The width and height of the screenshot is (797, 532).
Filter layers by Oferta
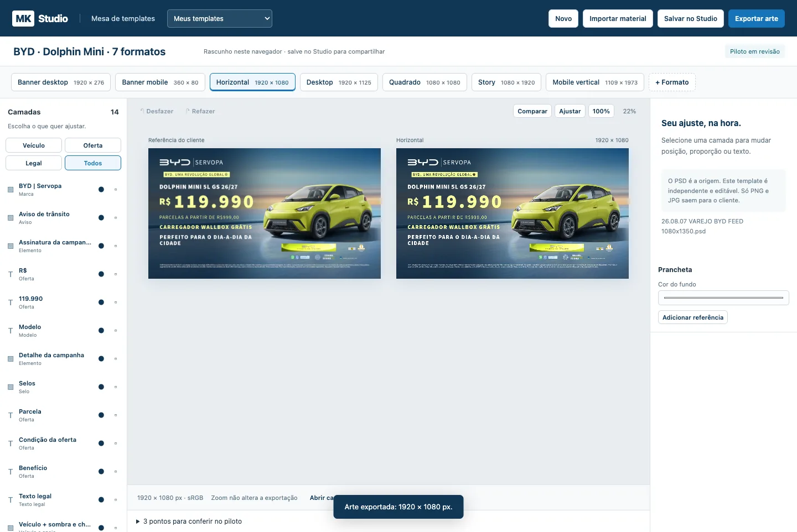click(x=93, y=145)
